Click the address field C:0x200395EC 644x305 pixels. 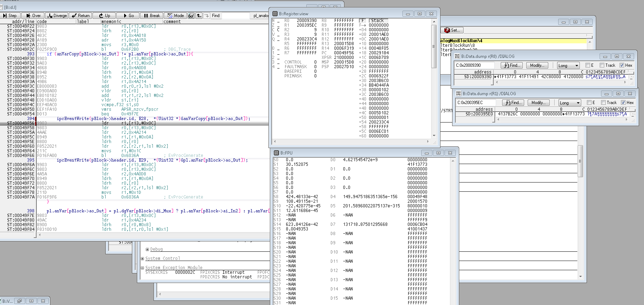476,103
